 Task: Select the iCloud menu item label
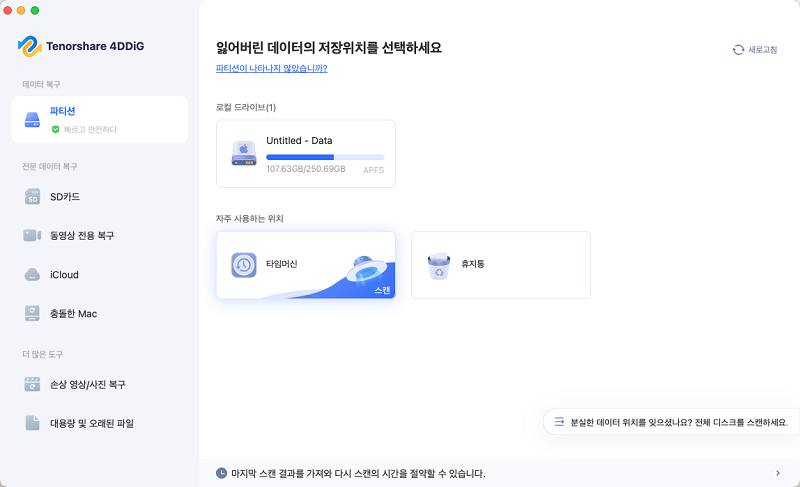click(x=64, y=274)
